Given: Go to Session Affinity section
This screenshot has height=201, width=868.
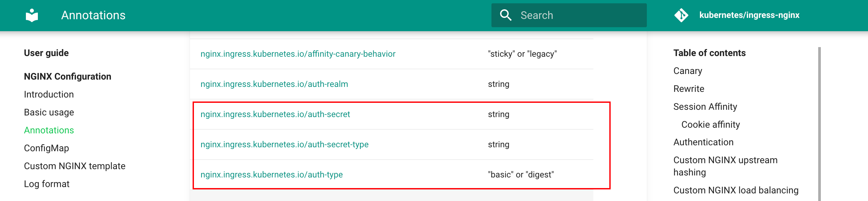Looking at the screenshot, I should 705,106.
